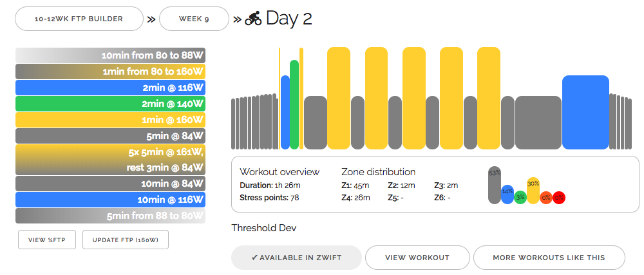Viewport: 644px width, 275px height.
Task: Select the 10min from 80 to 88W warmup step
Action: point(110,55)
